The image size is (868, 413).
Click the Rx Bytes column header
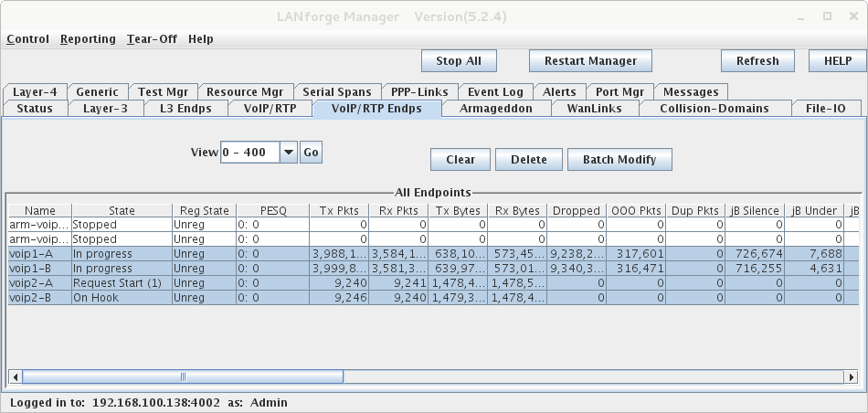pyautogui.click(x=517, y=211)
